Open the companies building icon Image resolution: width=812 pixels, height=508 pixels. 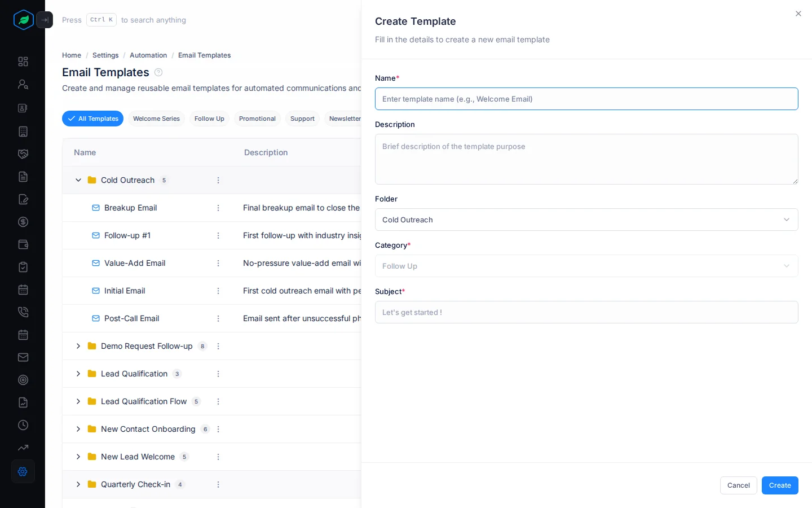tap(23, 132)
